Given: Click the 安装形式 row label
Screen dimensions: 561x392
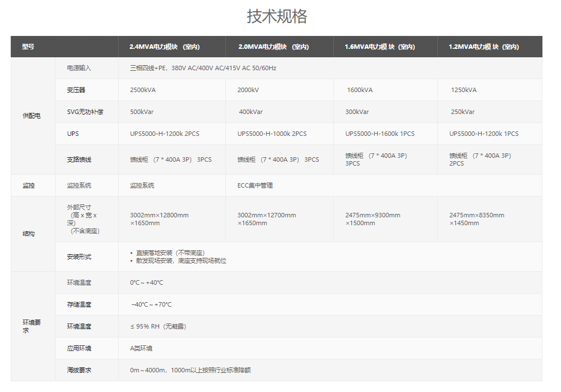Looking at the screenshot, I should 79,257.
